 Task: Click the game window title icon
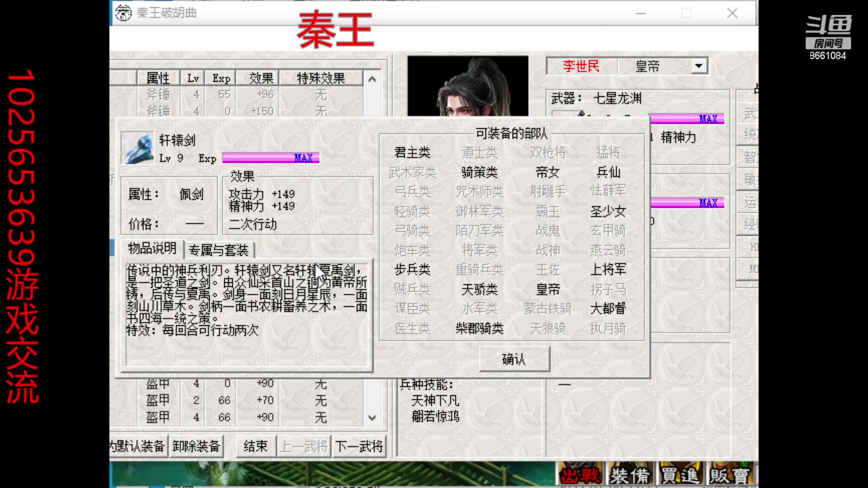[123, 13]
